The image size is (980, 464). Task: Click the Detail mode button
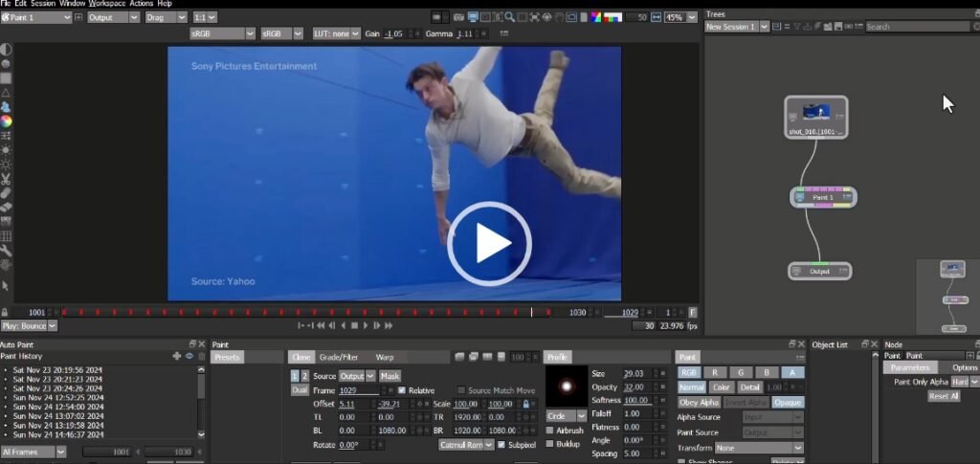pyautogui.click(x=750, y=387)
